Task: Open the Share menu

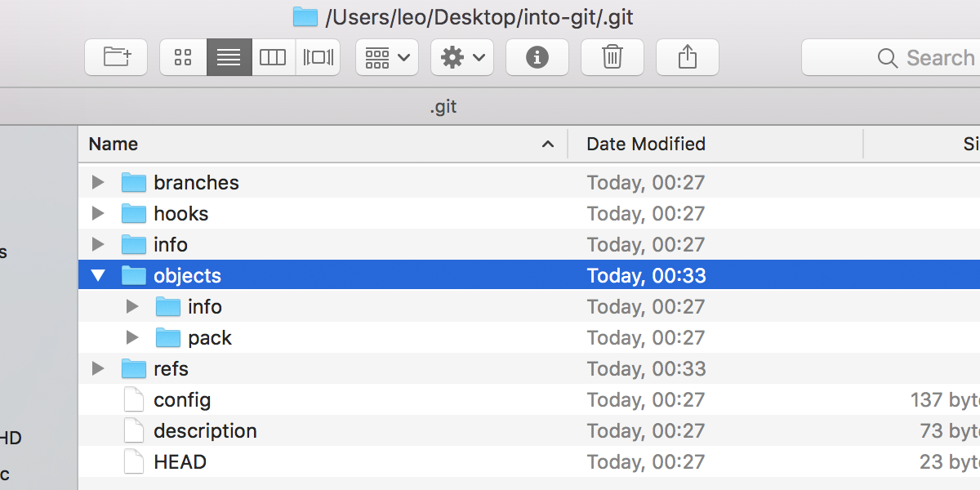Action: click(687, 57)
